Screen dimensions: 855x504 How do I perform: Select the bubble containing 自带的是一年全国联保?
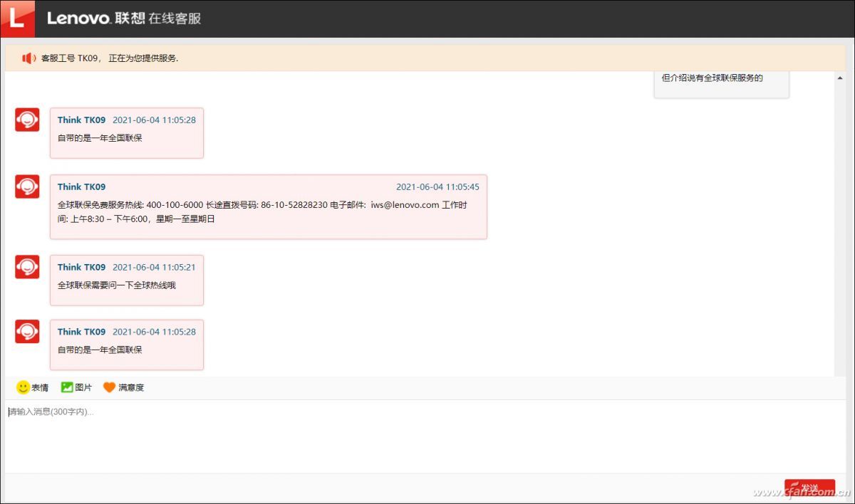127,132
